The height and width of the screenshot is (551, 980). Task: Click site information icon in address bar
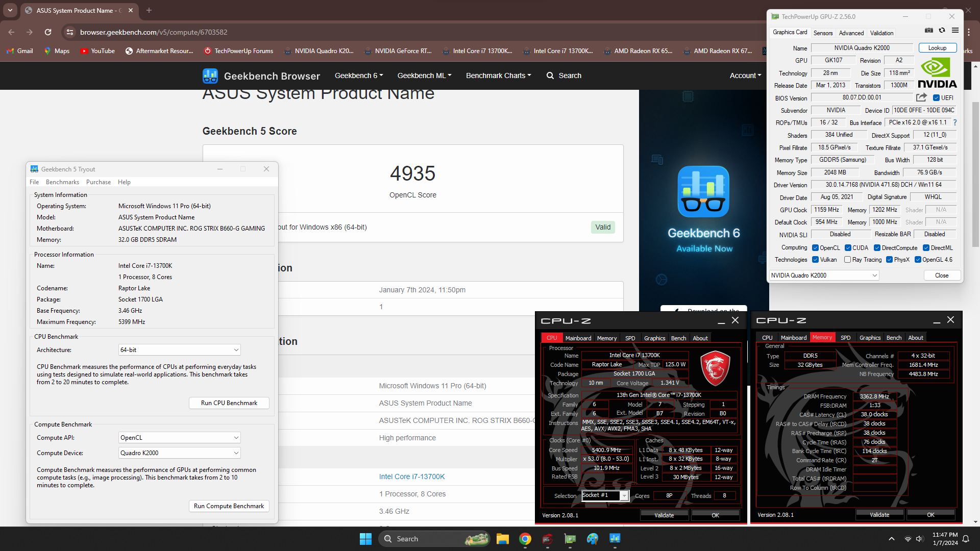(x=70, y=32)
